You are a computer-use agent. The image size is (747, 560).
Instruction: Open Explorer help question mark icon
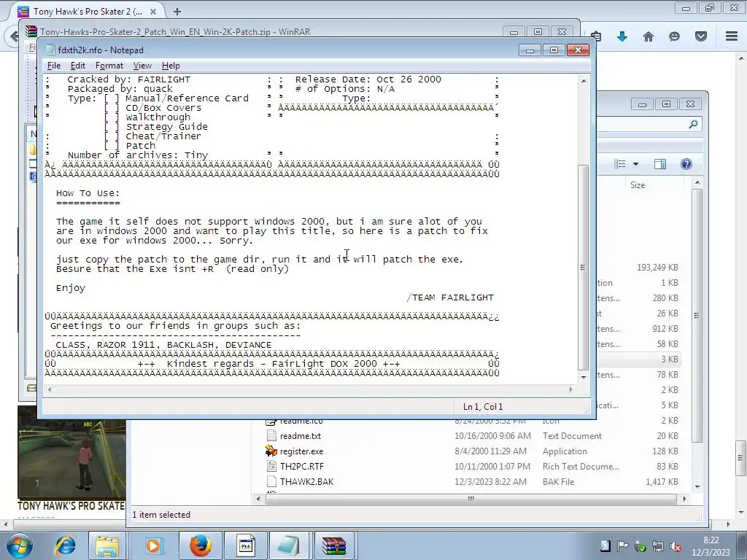[x=686, y=164]
